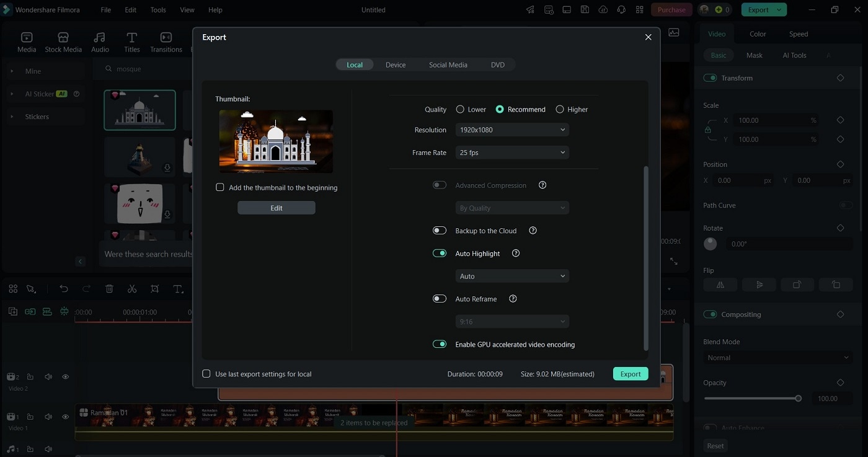This screenshot has width=868, height=457.
Task: Click the rotate counterclockwise button under Flip
Action: click(x=836, y=285)
